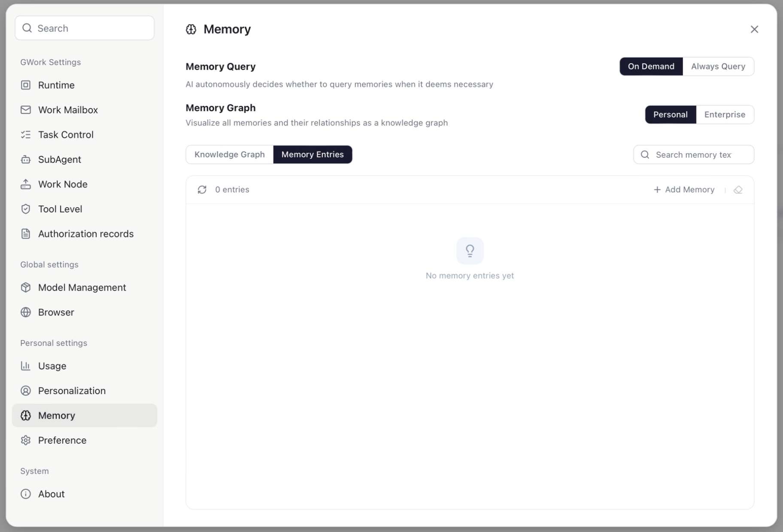Screen dimensions: 783x532
Task: Click the Runtime sidebar icon
Action: (26, 85)
